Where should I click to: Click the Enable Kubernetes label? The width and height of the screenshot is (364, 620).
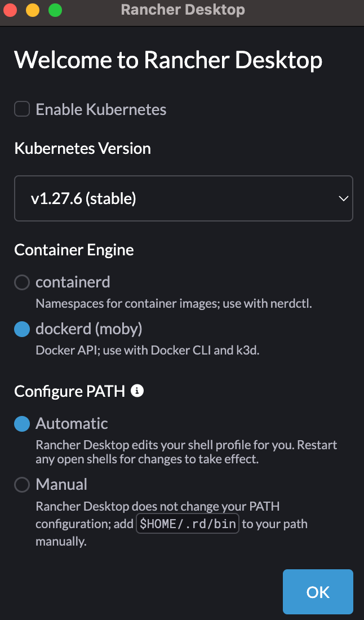(x=101, y=109)
